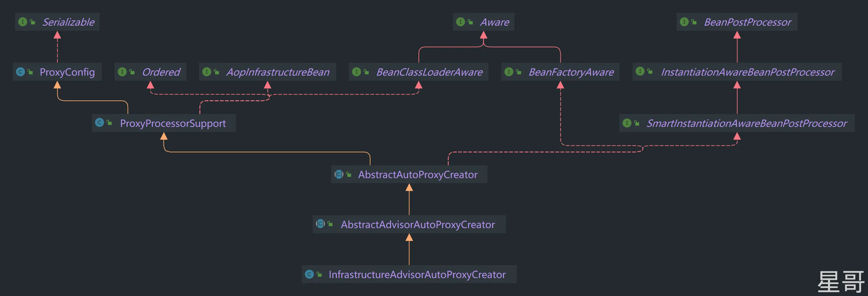The height and width of the screenshot is (296, 868).
Task: Click the visibility lock icon beside BeanClassLoaderAware
Action: coord(366,72)
